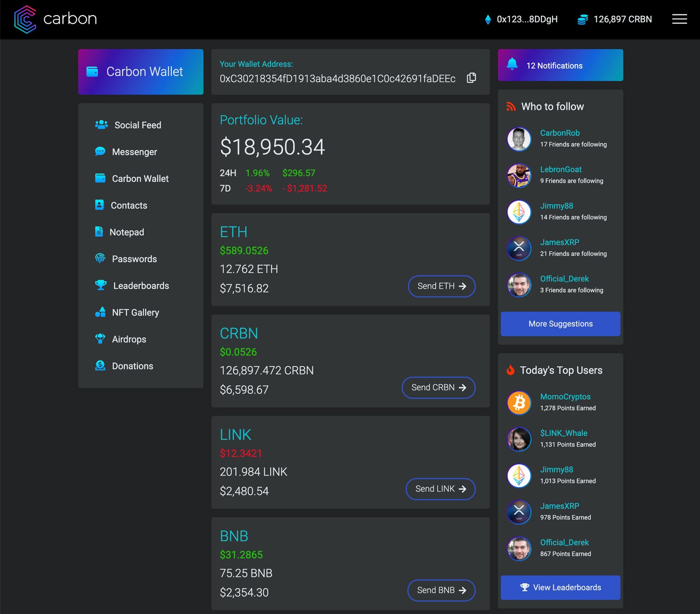
Task: Click Send ETH button
Action: tap(441, 286)
